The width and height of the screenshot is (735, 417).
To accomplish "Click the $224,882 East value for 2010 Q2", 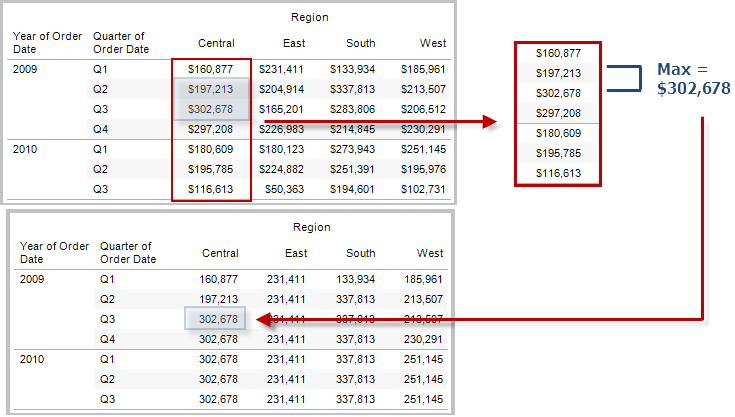I will click(x=280, y=169).
